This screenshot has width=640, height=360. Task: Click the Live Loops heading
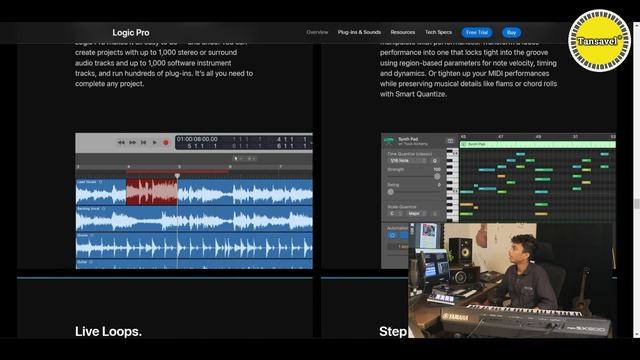pyautogui.click(x=108, y=331)
